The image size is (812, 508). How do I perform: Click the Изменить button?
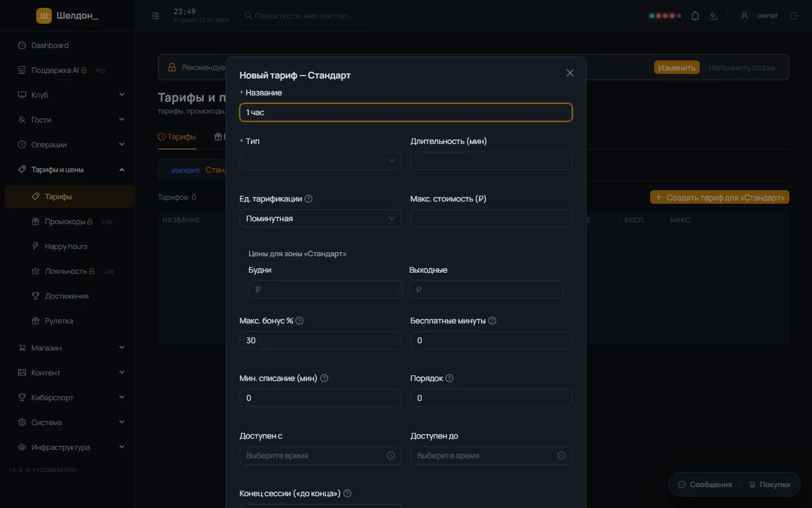[x=677, y=68]
